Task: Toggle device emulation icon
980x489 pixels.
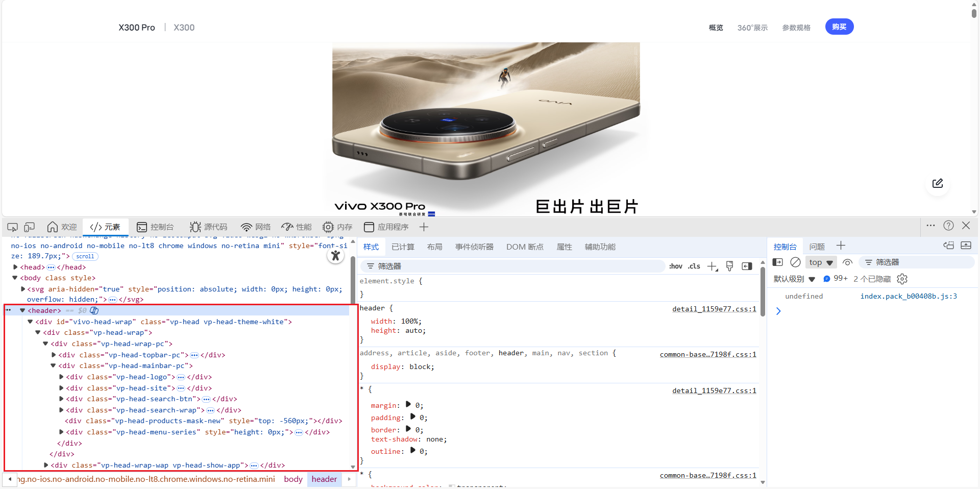Action: pos(30,227)
